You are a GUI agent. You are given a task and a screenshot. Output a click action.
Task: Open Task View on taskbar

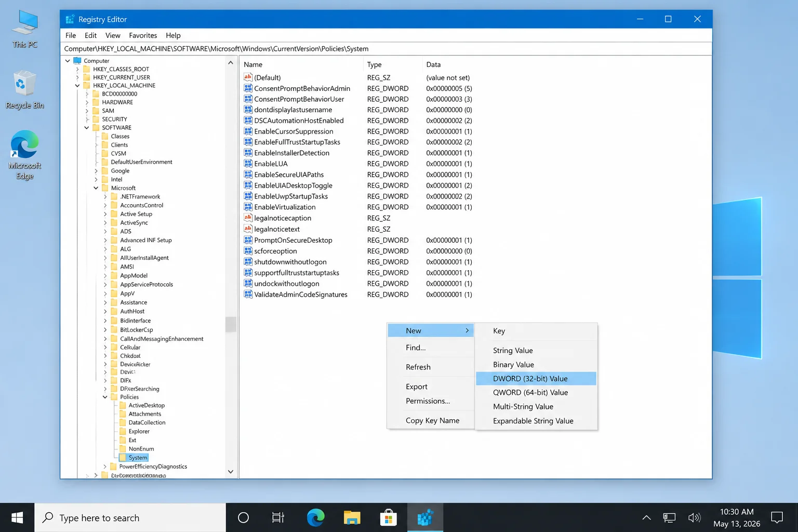[x=278, y=517]
